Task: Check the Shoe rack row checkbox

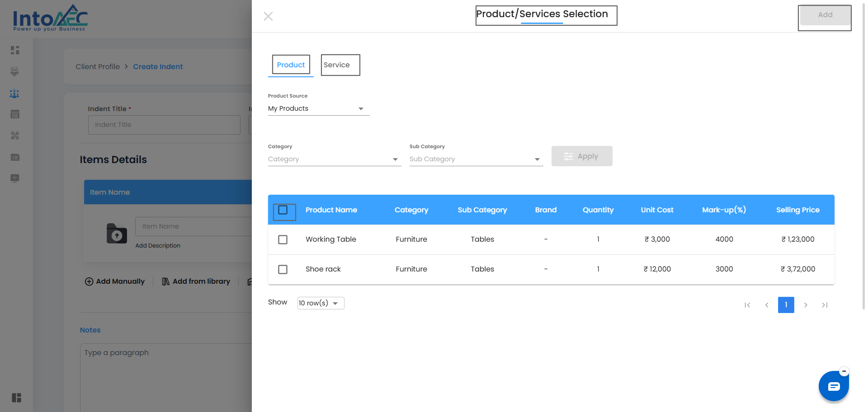Action: pos(283,269)
